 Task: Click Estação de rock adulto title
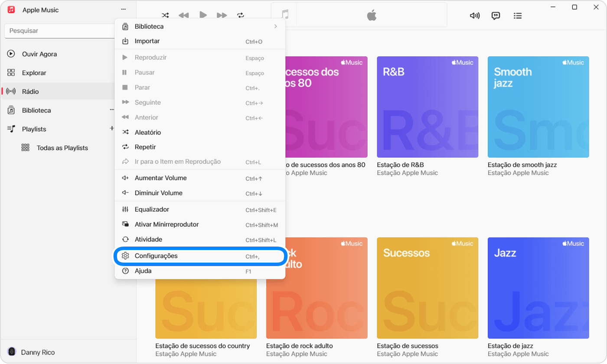click(x=300, y=346)
